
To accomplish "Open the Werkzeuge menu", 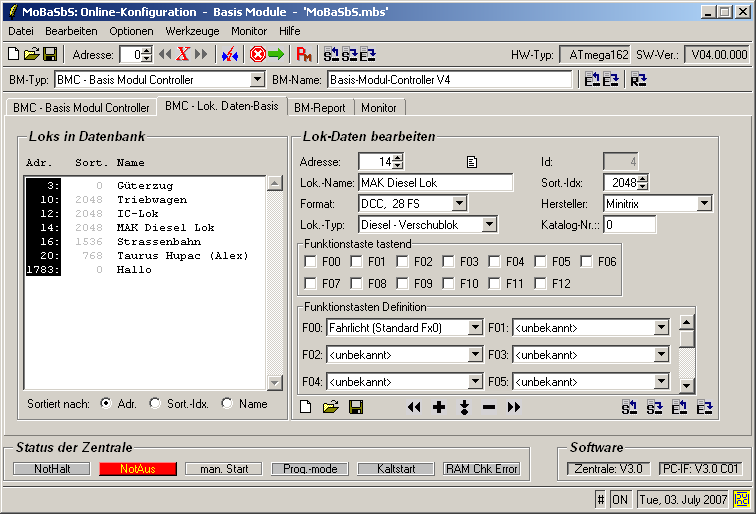I will (x=192, y=31).
